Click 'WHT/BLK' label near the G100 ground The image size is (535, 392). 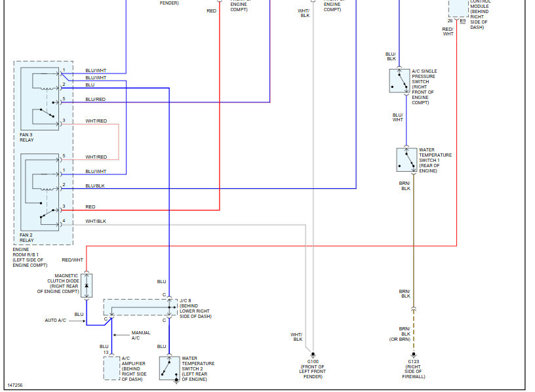click(x=297, y=337)
